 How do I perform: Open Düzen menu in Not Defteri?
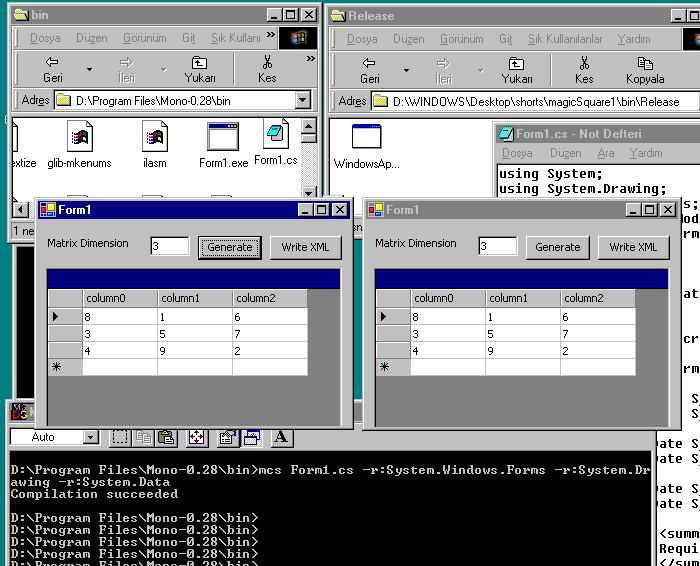(566, 153)
